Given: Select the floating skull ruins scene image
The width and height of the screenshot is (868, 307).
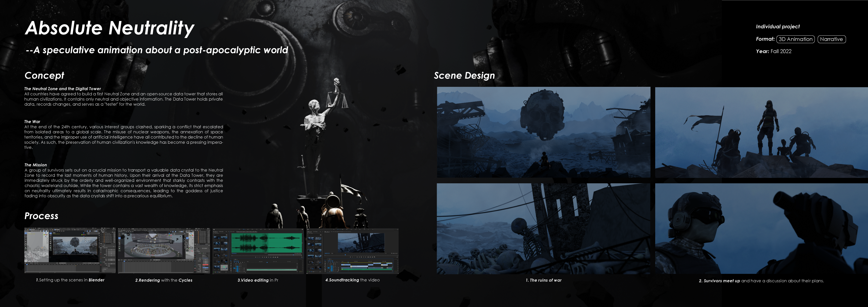Looking at the screenshot, I should coord(544,132).
